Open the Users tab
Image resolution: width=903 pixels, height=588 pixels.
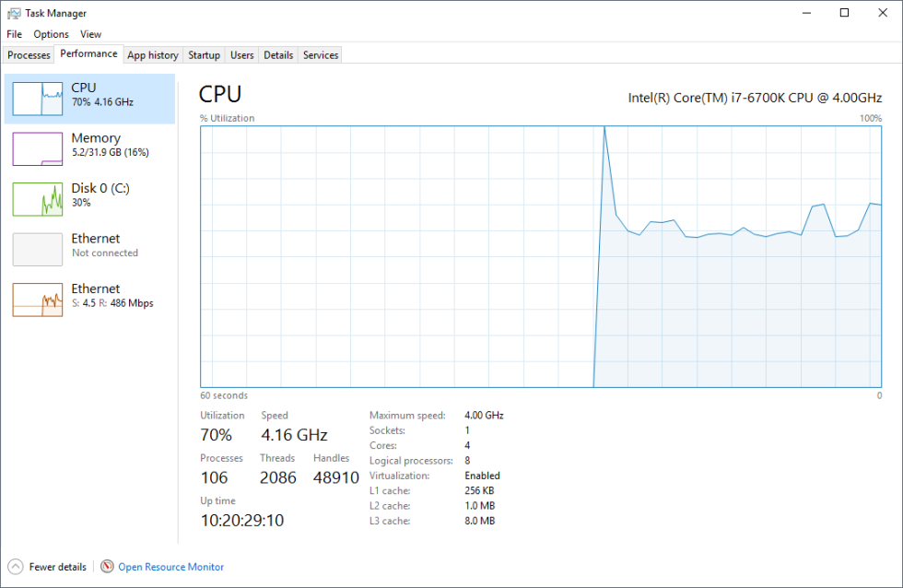coord(241,54)
